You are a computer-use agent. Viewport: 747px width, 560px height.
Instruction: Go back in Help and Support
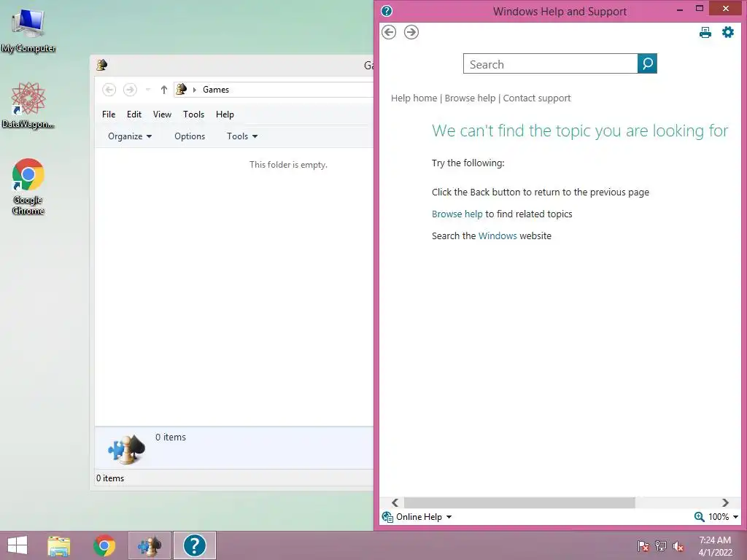coord(389,32)
